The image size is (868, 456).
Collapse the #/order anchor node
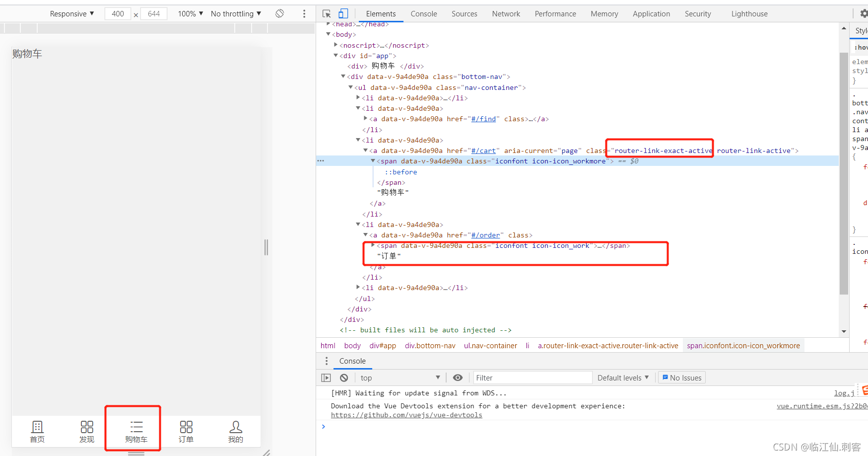(x=365, y=235)
